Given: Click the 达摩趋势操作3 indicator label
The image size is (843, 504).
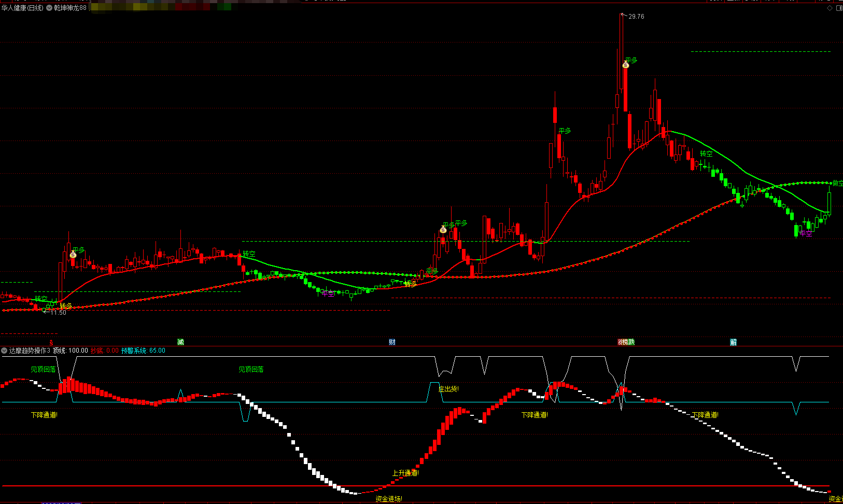Looking at the screenshot, I should (30, 351).
